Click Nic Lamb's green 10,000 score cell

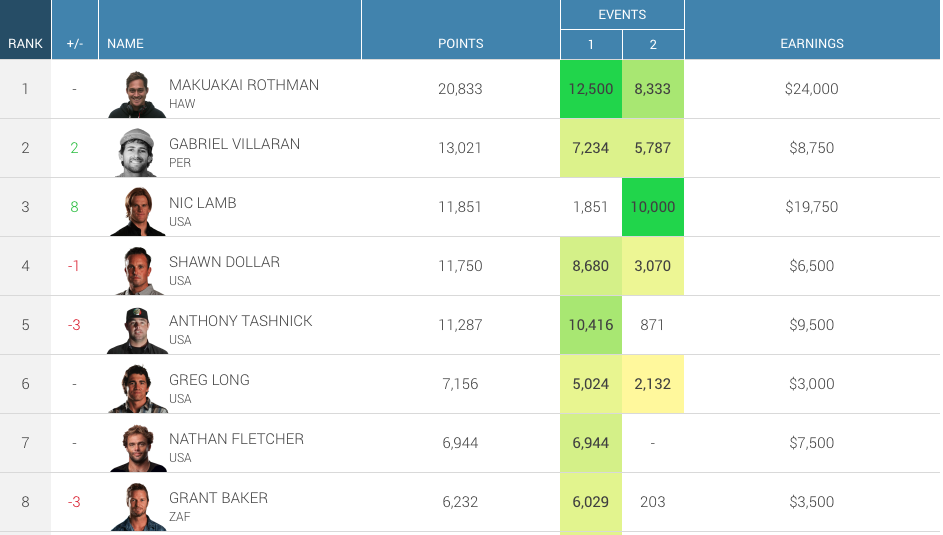[x=653, y=207]
